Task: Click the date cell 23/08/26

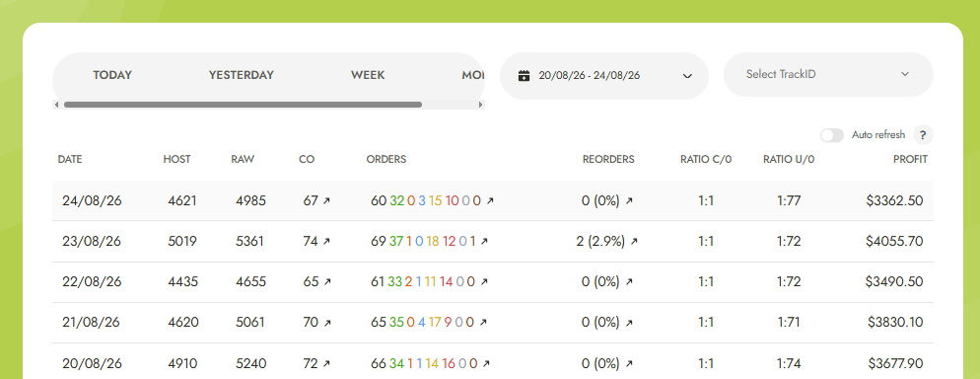Action: tap(92, 242)
